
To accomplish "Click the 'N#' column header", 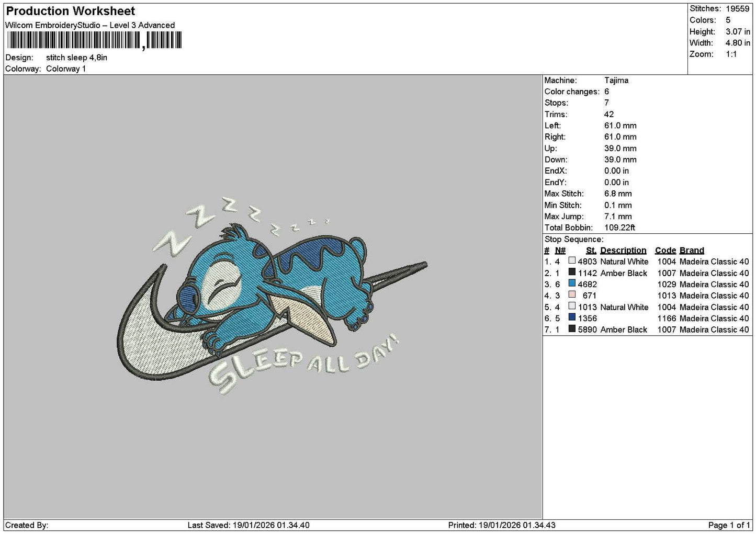I will [560, 251].
